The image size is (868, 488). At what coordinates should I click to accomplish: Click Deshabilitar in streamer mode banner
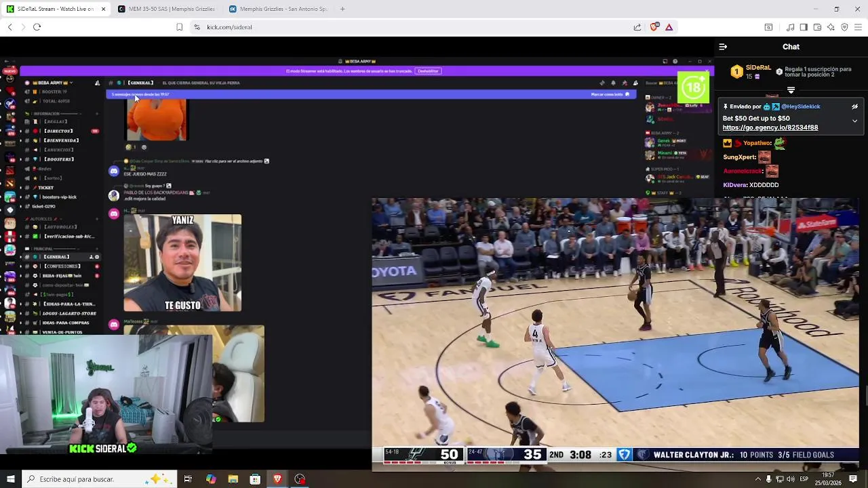click(428, 71)
